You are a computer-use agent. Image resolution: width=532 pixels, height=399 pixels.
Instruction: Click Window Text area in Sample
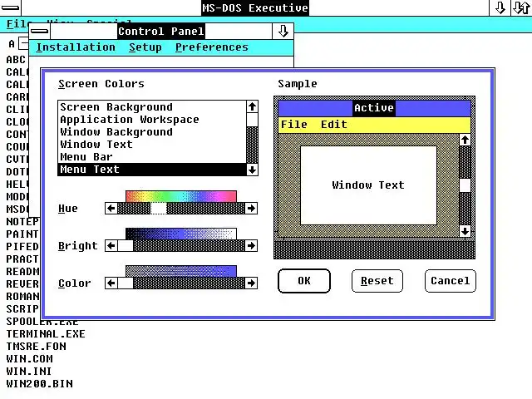tap(368, 185)
